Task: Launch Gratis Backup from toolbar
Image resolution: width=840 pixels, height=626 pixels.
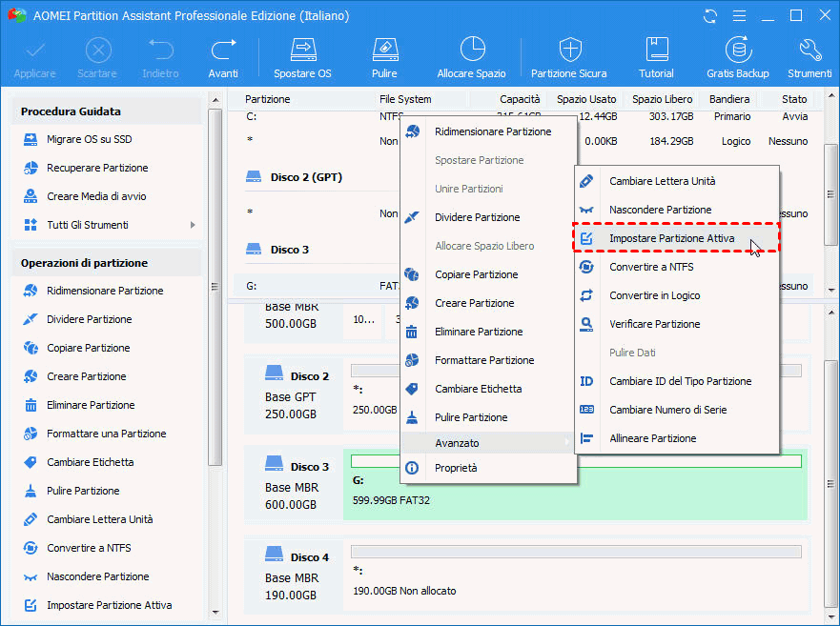Action: [737, 57]
